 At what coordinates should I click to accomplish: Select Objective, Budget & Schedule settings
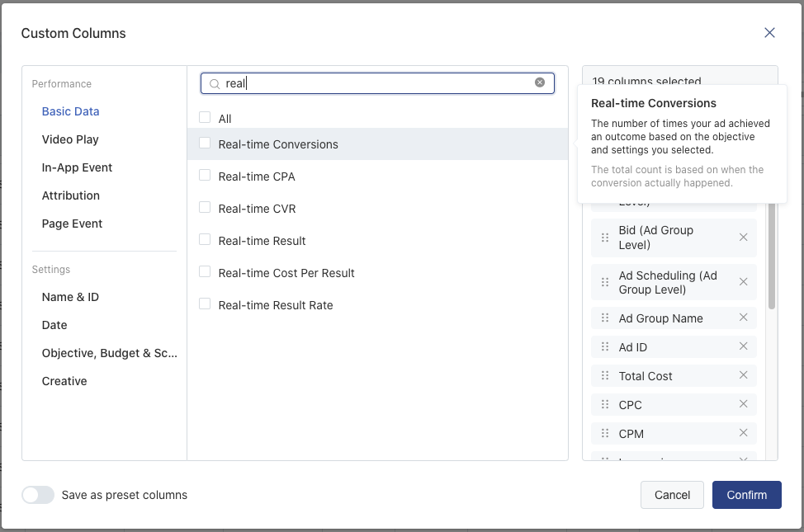tap(109, 353)
